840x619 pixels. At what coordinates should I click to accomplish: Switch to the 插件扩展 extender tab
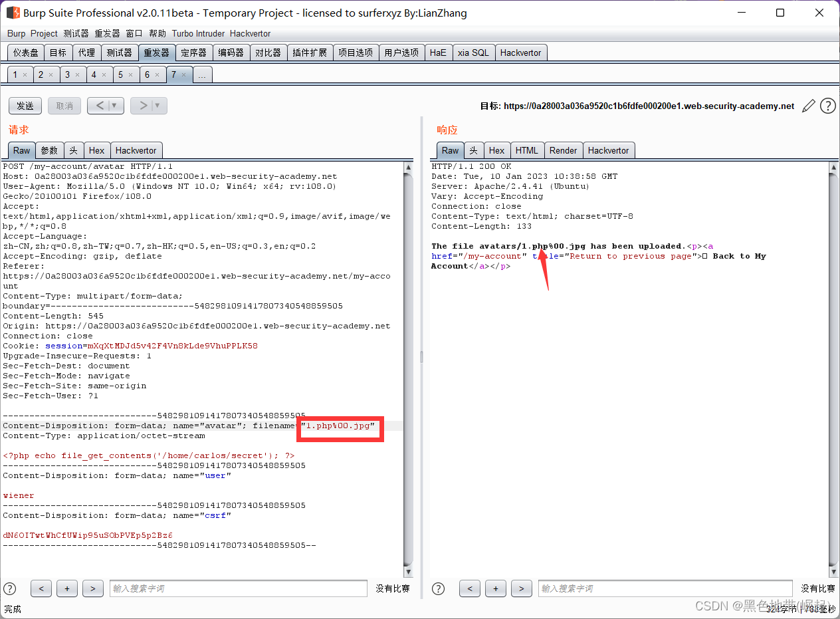(x=310, y=53)
